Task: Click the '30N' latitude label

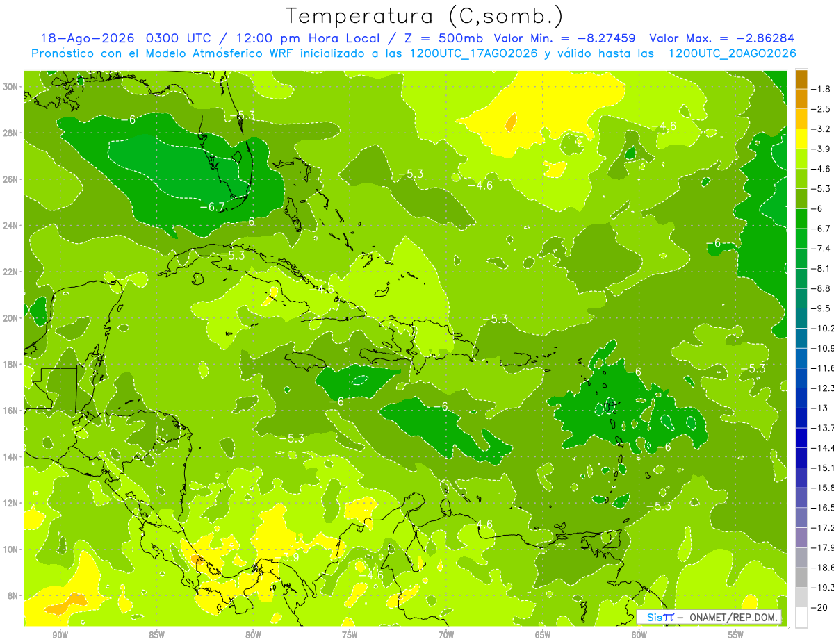Action: 12,87
